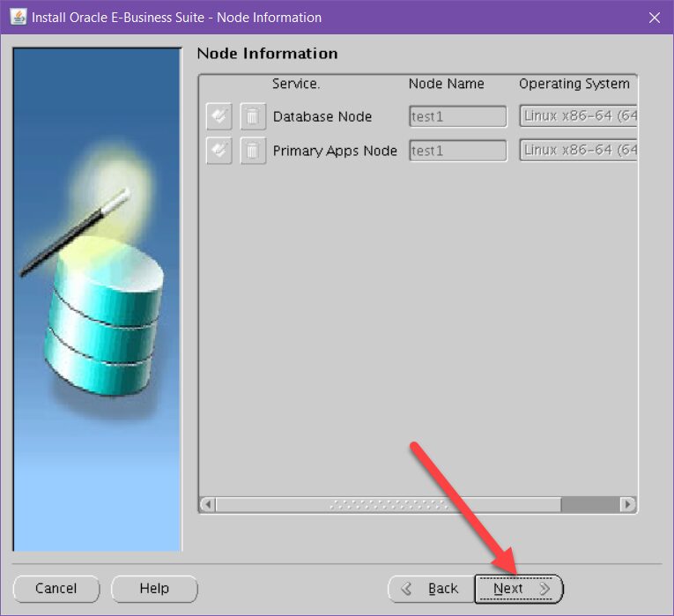Go Back to the previous step
The width and height of the screenshot is (674, 616).
click(x=431, y=589)
